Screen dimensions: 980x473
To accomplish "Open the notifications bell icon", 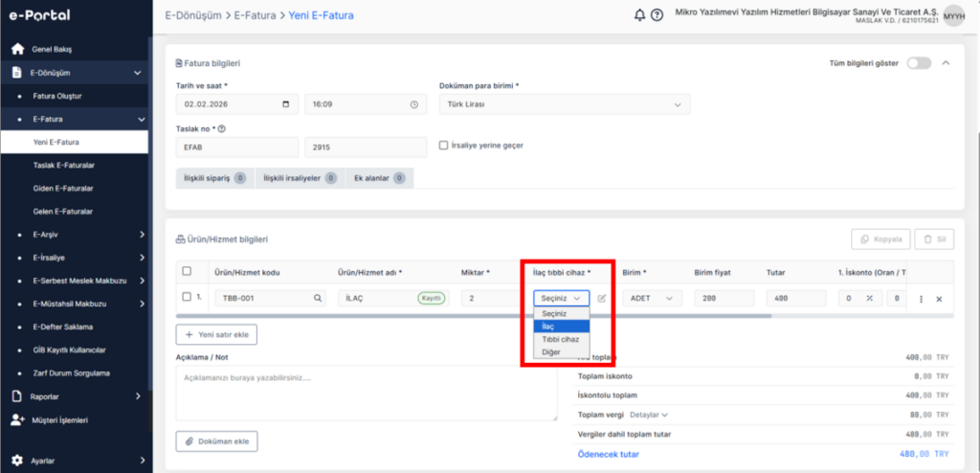I will [638, 15].
